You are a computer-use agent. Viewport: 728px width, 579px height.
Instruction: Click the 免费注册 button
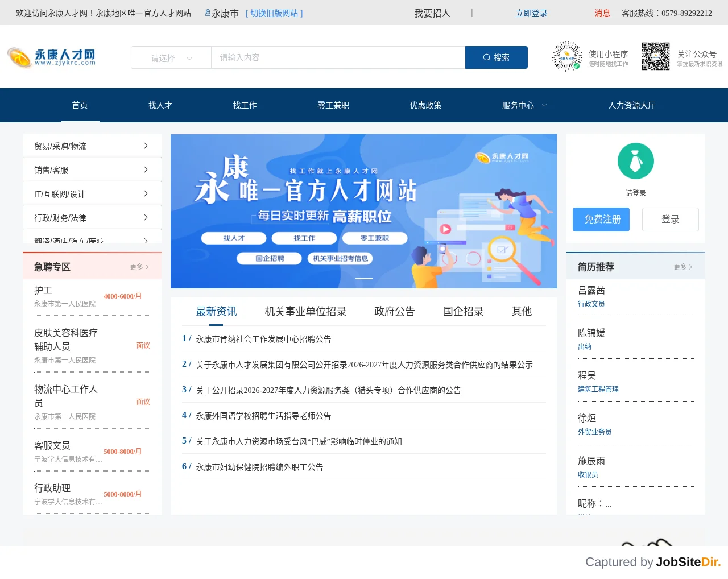(x=601, y=220)
